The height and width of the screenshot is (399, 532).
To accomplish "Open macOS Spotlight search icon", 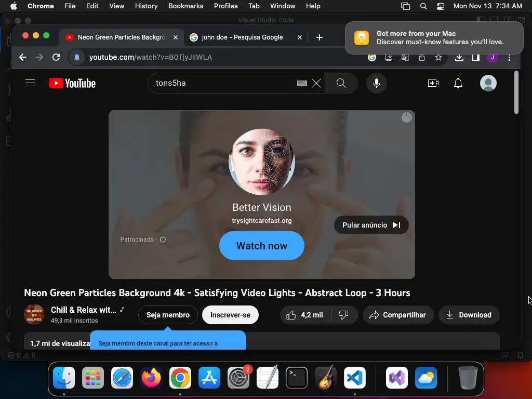I will 423,6.
